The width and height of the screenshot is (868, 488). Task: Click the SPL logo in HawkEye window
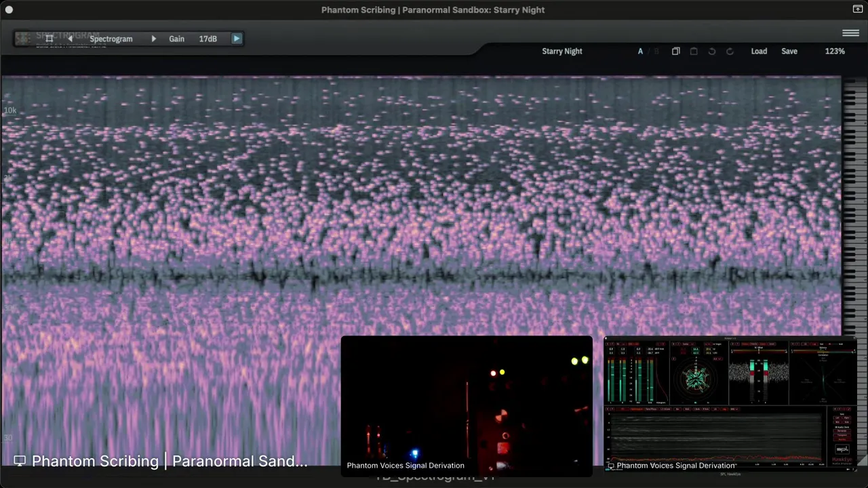(x=842, y=449)
